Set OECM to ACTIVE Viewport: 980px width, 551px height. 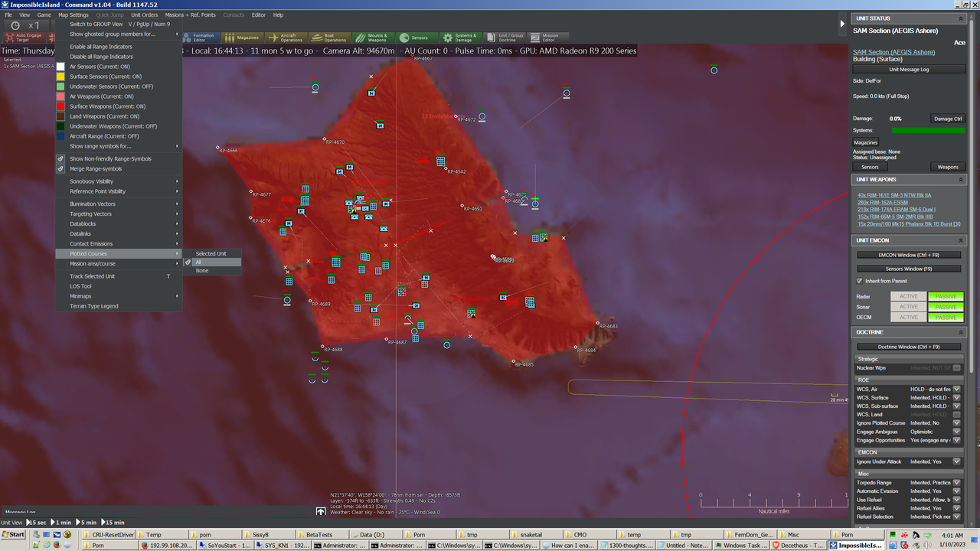(x=908, y=317)
